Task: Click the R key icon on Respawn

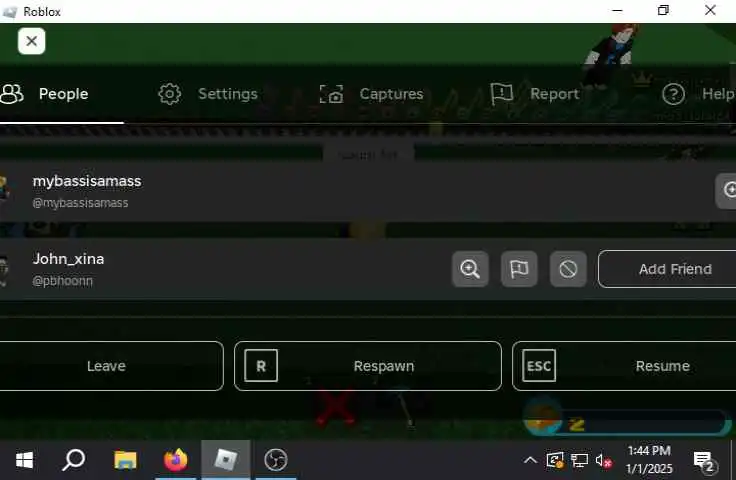Action: (261, 366)
